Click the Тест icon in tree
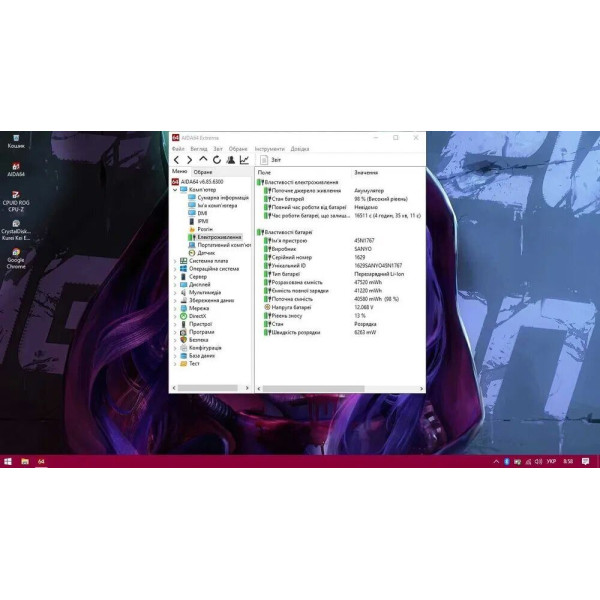Viewport: 600px width, 600px height. pyautogui.click(x=183, y=364)
